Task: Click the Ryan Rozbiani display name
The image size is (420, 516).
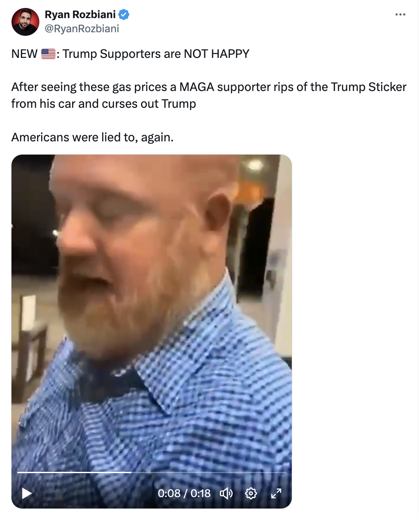Action: 80,15
